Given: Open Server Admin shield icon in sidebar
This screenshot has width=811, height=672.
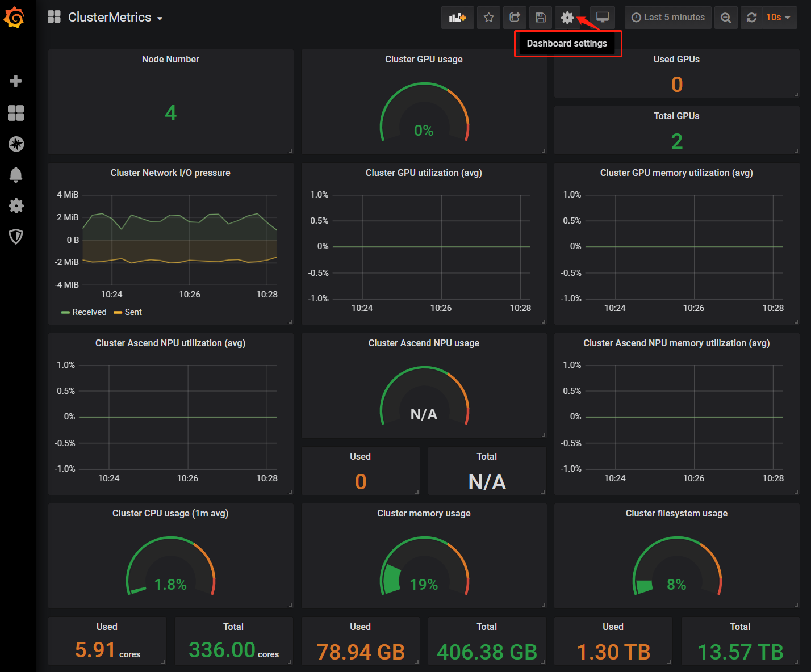Looking at the screenshot, I should click(x=16, y=236).
